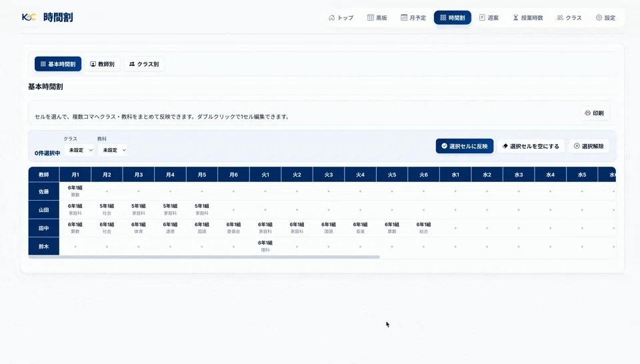Select 田中's 火6 cell 6年1組 総合
The height and width of the screenshot is (364, 640).
(424, 228)
